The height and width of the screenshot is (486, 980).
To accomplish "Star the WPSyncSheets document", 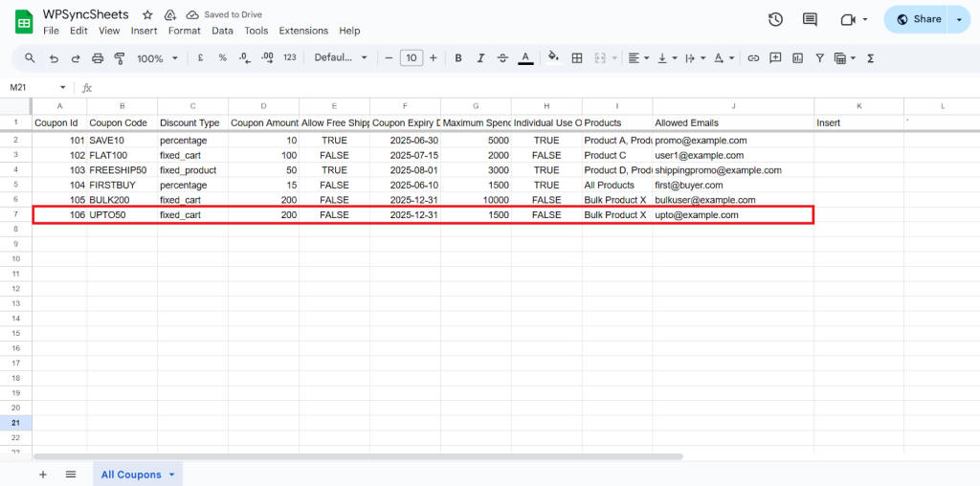I will 147,15.
